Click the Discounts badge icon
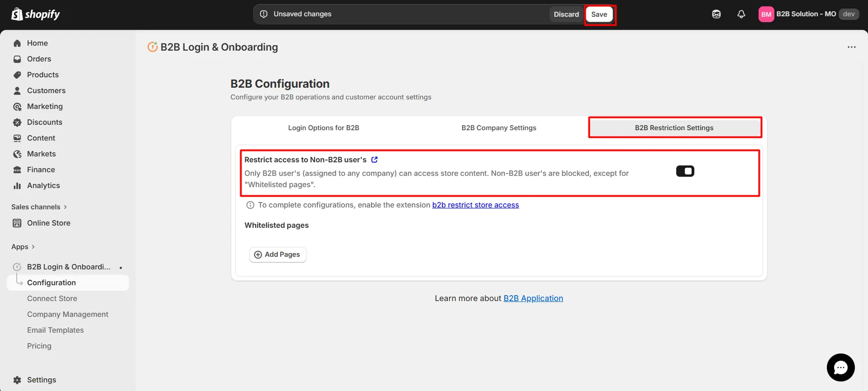Screen dimensions: 868x391 click(x=17, y=122)
